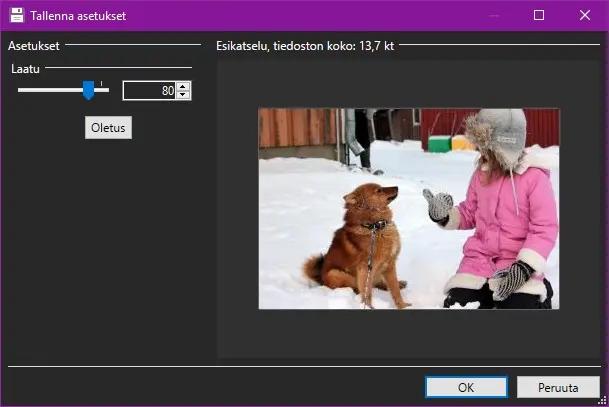This screenshot has width=609, height=407.
Task: Click the Esikatselu file size heading
Action: point(305,46)
